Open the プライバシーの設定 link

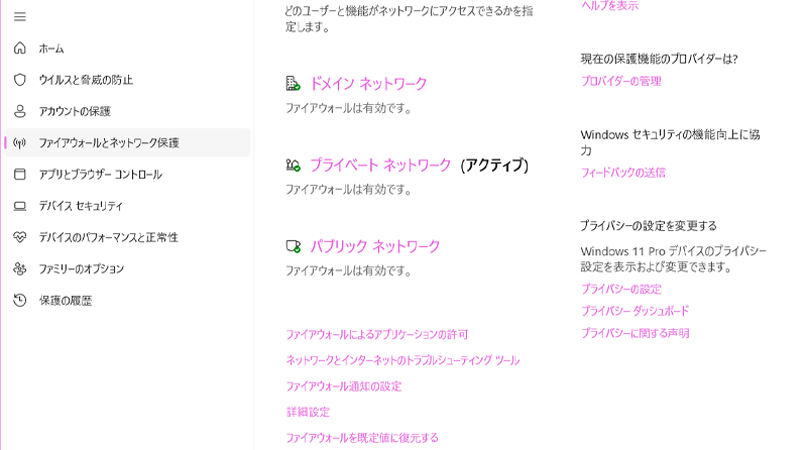[x=621, y=289]
